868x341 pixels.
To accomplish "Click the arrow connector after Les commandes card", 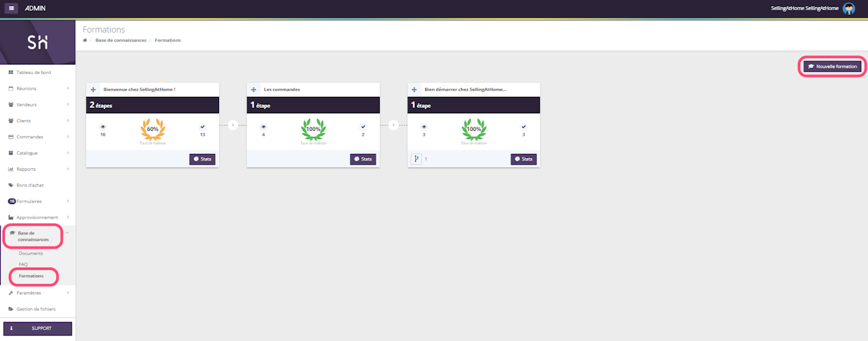I will 393,125.
